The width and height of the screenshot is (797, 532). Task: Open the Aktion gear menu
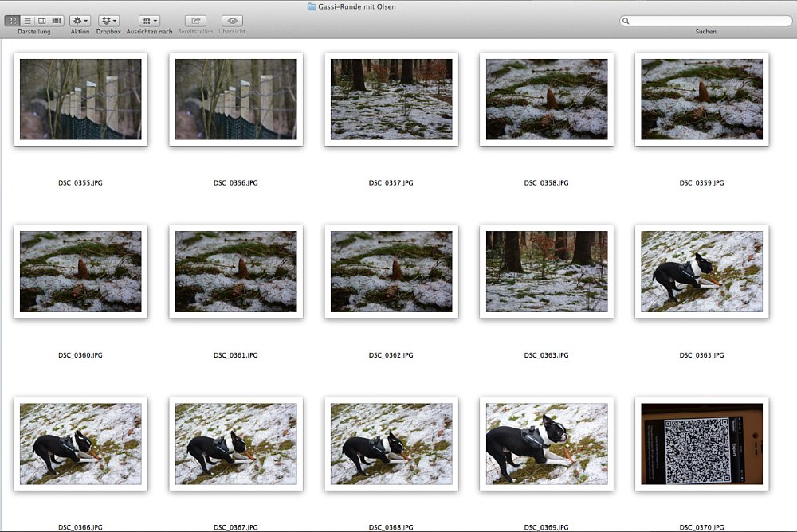point(80,21)
